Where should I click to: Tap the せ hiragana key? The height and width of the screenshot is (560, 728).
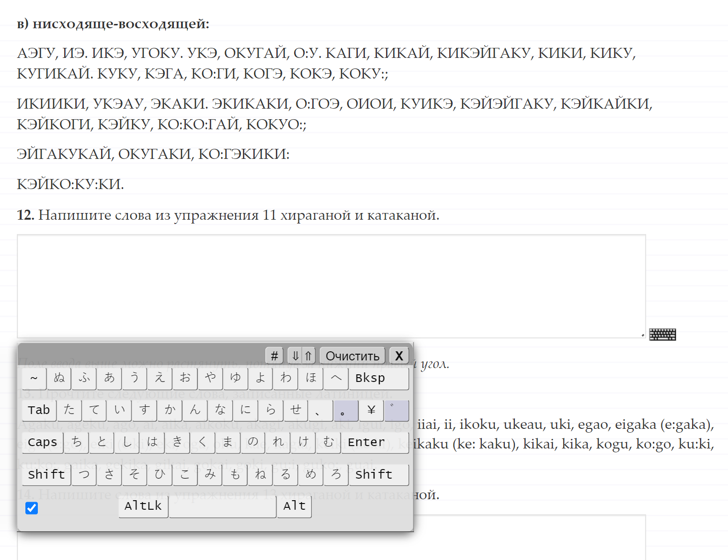(x=296, y=410)
